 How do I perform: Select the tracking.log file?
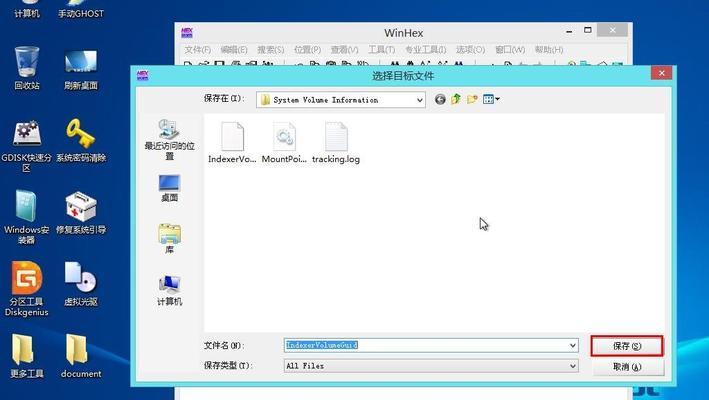pyautogui.click(x=336, y=142)
